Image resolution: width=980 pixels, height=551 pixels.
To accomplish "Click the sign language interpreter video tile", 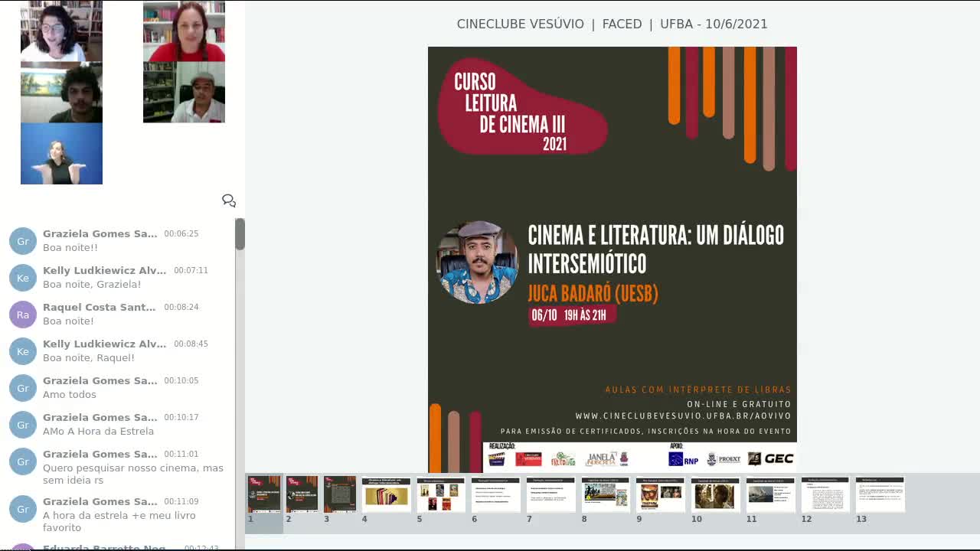I will coord(61,154).
